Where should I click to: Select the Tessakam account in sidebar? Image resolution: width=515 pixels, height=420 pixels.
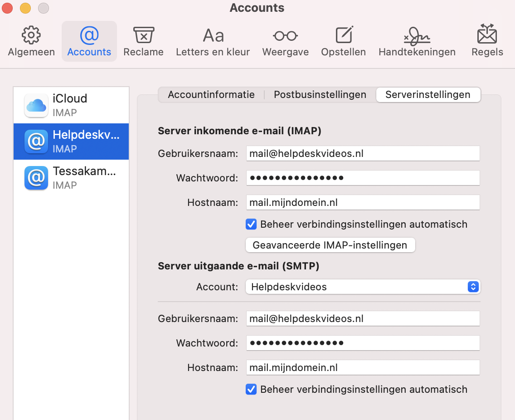(71, 178)
